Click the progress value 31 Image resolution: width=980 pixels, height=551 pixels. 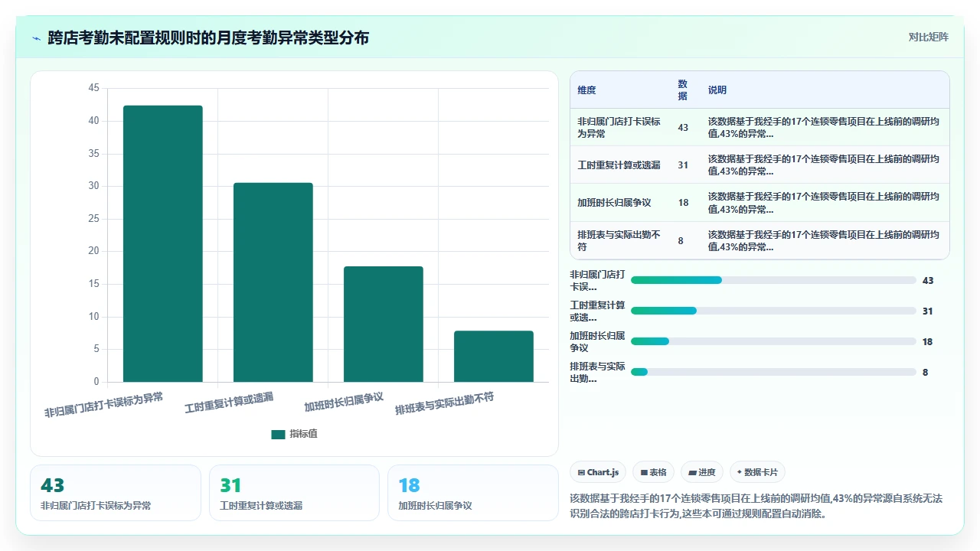(x=928, y=311)
